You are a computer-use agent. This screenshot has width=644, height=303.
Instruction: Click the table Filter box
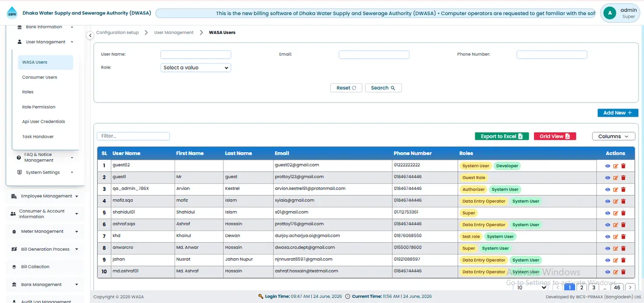133,136
